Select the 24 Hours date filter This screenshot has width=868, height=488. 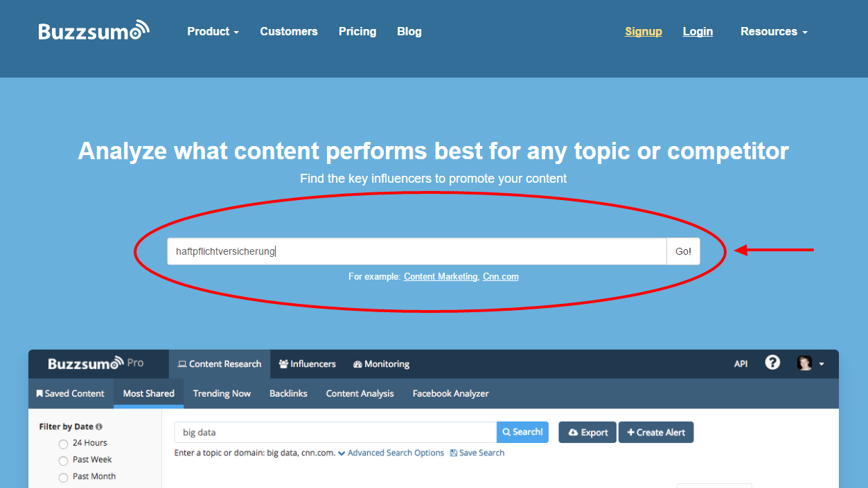tap(64, 444)
